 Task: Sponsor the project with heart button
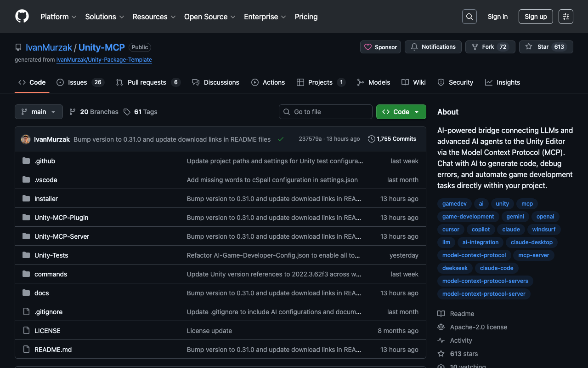(380, 47)
